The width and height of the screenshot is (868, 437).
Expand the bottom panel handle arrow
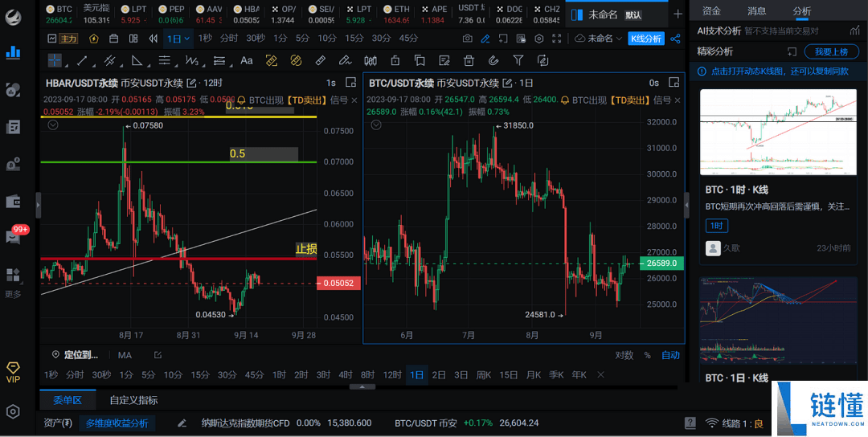click(x=361, y=386)
